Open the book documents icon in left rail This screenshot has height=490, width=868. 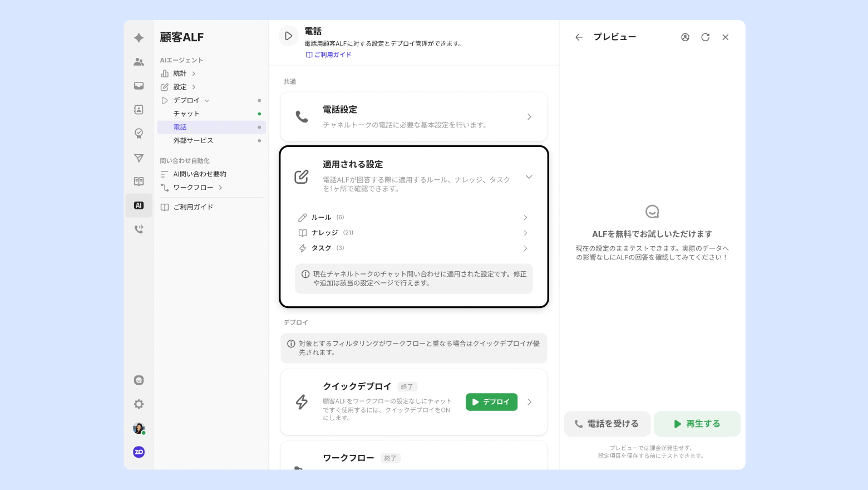139,182
